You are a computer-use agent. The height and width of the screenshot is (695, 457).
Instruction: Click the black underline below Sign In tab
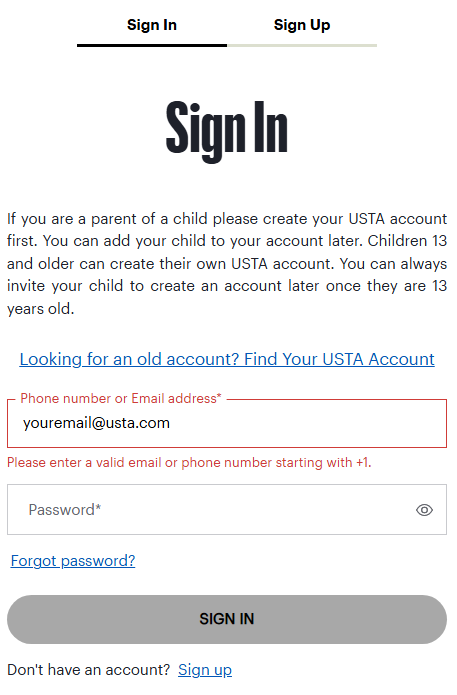point(152,45)
